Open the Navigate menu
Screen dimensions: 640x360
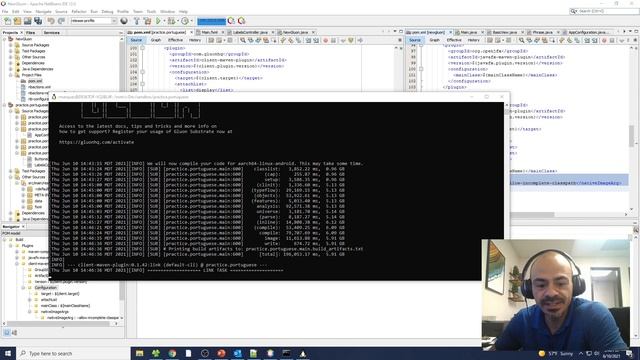coord(43,11)
